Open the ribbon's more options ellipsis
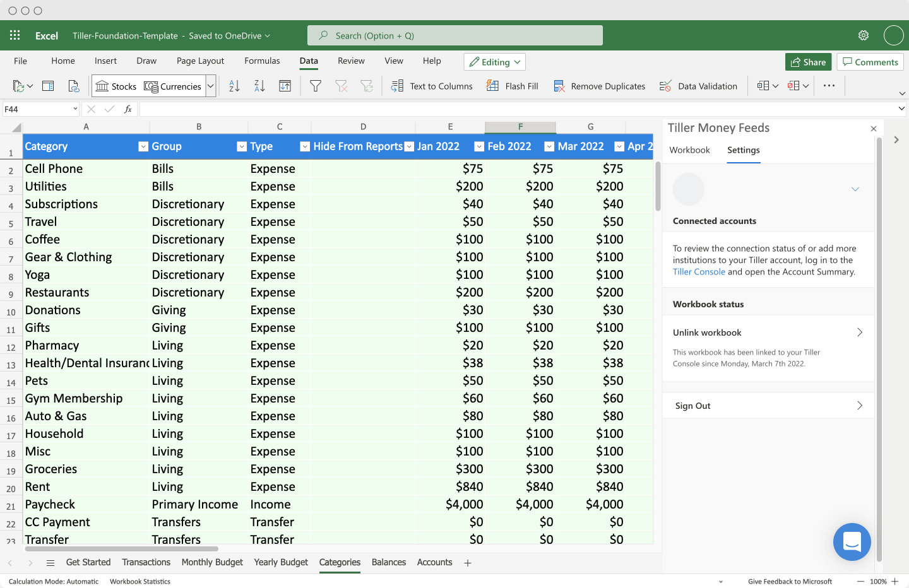The image size is (909, 588). coord(829,86)
